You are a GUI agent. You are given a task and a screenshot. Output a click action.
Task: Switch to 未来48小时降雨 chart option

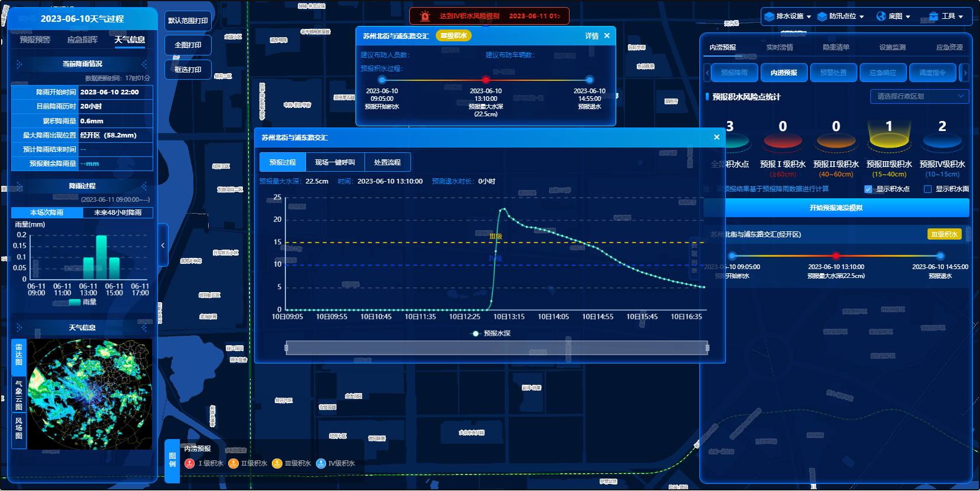coord(117,212)
